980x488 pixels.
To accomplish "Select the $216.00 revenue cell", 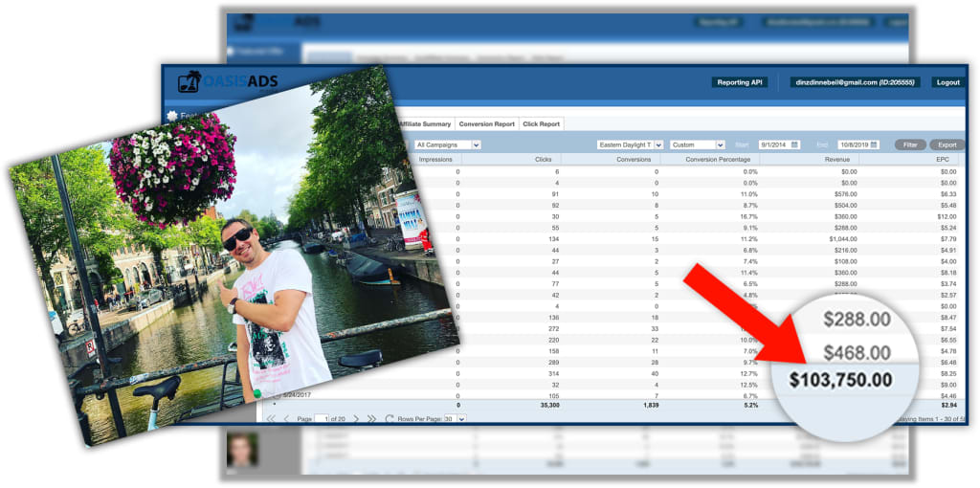I will coord(845,251).
